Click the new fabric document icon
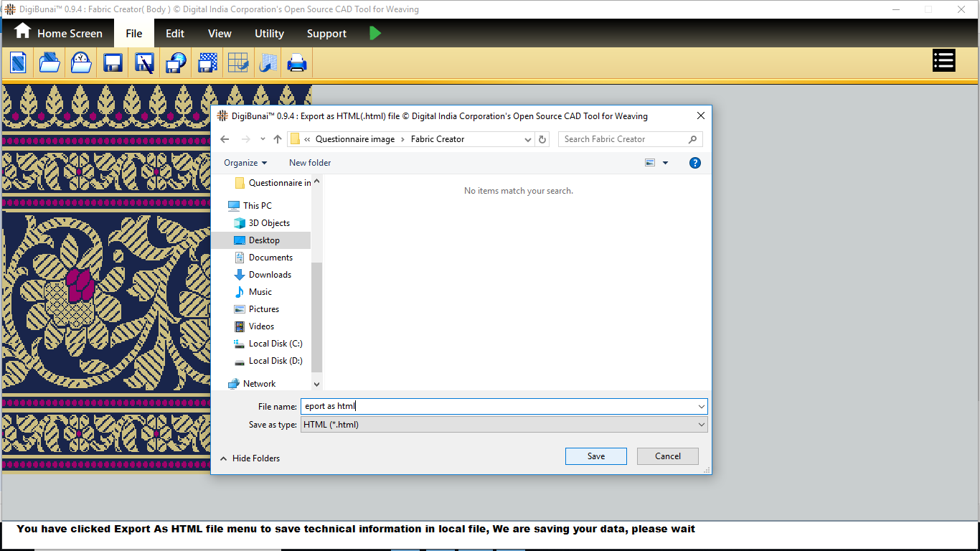 click(18, 63)
